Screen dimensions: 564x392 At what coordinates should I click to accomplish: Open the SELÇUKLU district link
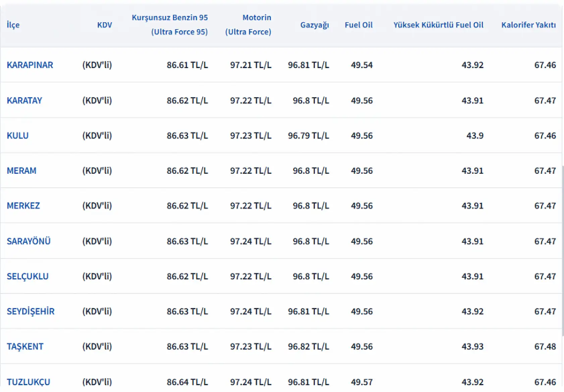coord(27,276)
